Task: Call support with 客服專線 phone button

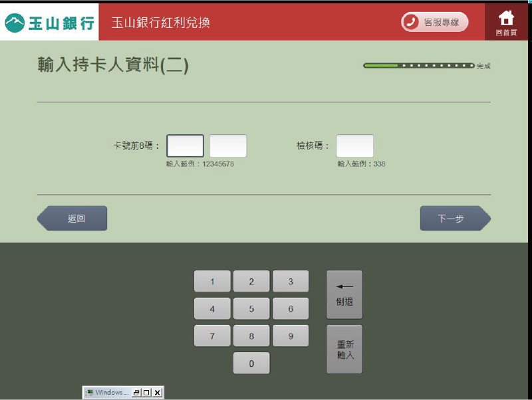Action: [435, 22]
